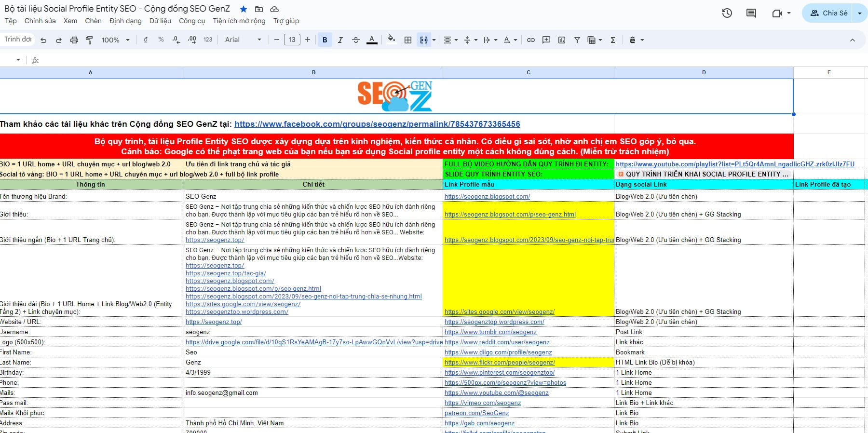Increase decimal places icon
The height and width of the screenshot is (433, 868).
pyautogui.click(x=192, y=40)
